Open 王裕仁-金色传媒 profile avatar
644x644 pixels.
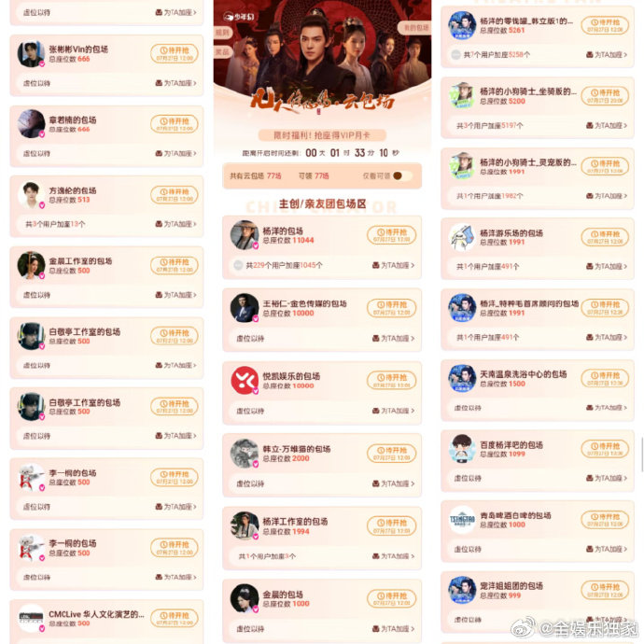click(x=245, y=308)
